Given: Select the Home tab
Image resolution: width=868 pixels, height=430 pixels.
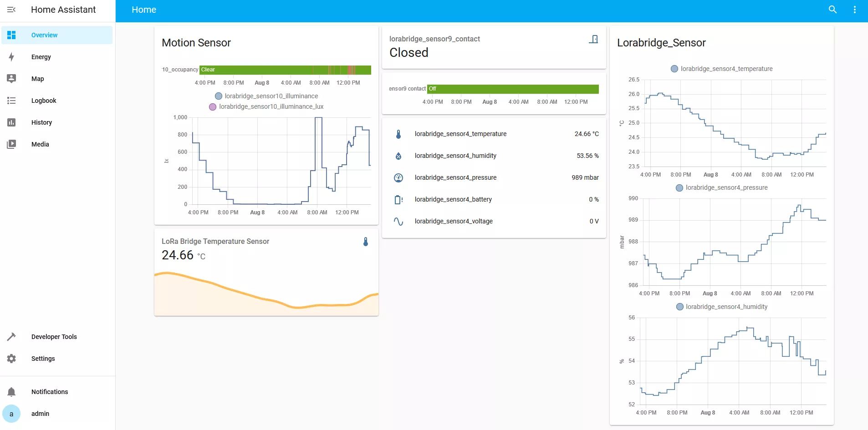Looking at the screenshot, I should [143, 9].
